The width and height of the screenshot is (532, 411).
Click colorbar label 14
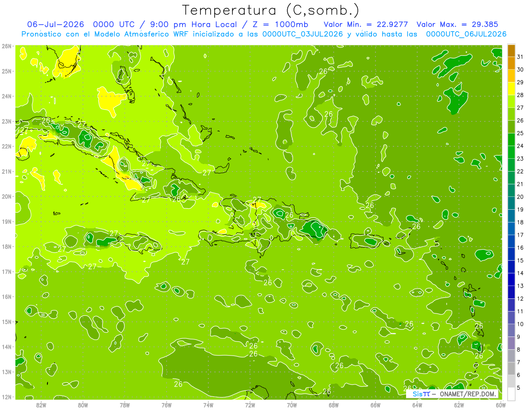point(520,273)
